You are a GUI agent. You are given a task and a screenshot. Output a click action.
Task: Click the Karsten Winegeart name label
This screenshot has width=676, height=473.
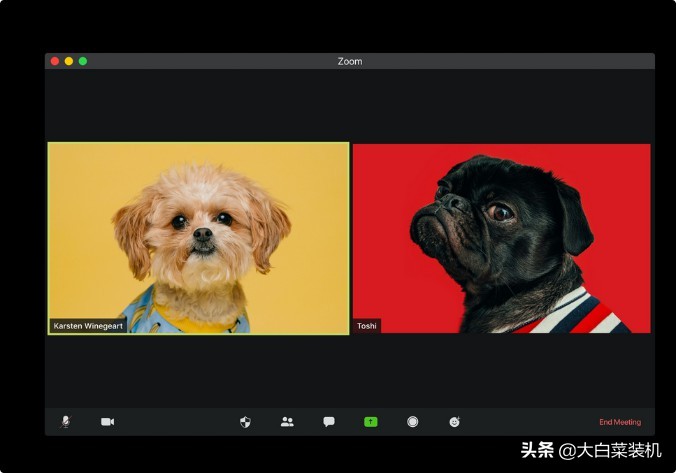tap(88, 326)
